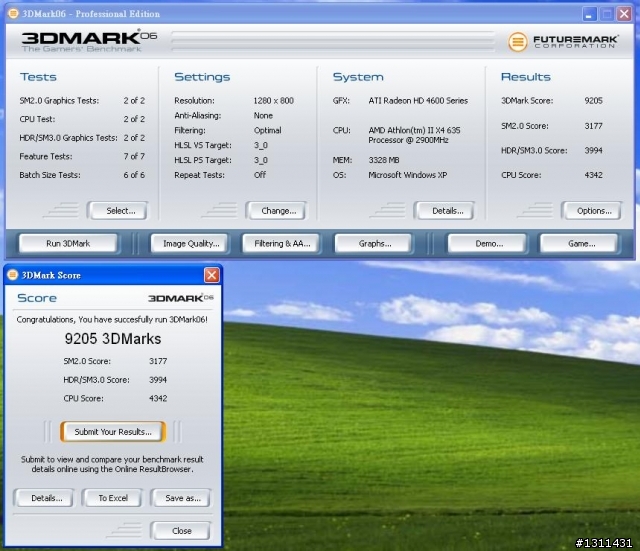Click 'HDR/SM3.0 Graphics Tests:' label

[69, 138]
